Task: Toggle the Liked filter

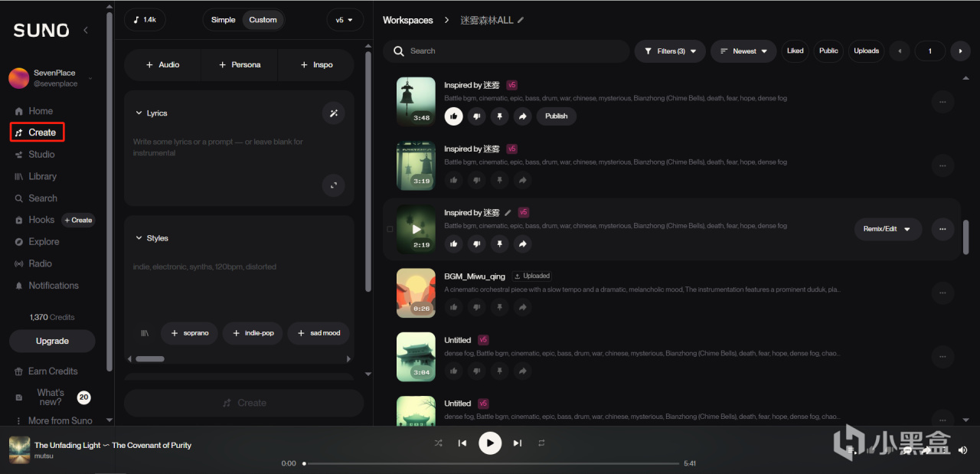Action: coord(795,51)
